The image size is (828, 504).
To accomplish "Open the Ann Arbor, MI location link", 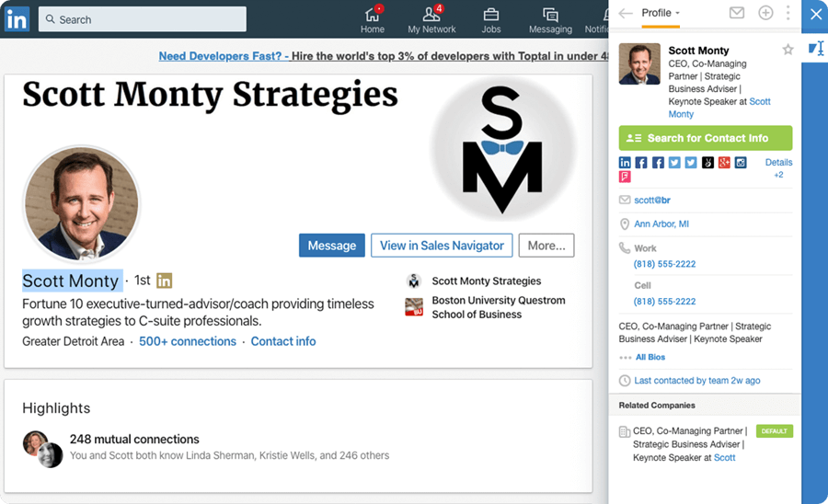I will 661,223.
